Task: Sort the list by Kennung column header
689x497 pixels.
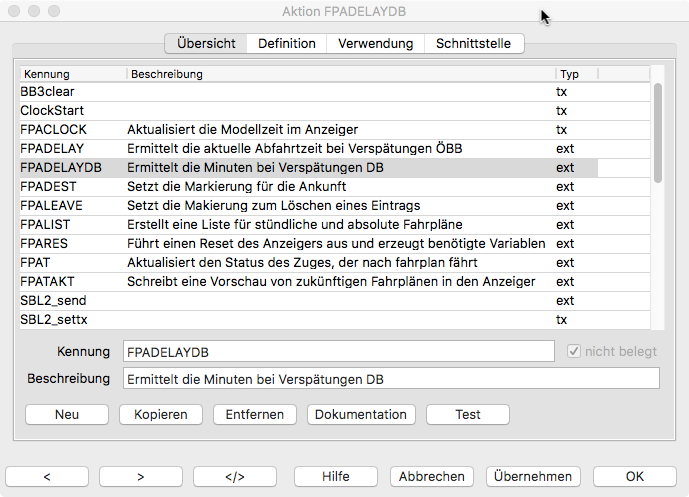Action: coord(72,74)
